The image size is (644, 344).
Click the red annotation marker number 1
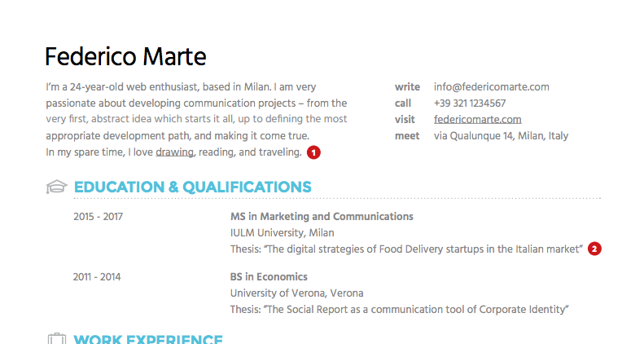pyautogui.click(x=313, y=152)
